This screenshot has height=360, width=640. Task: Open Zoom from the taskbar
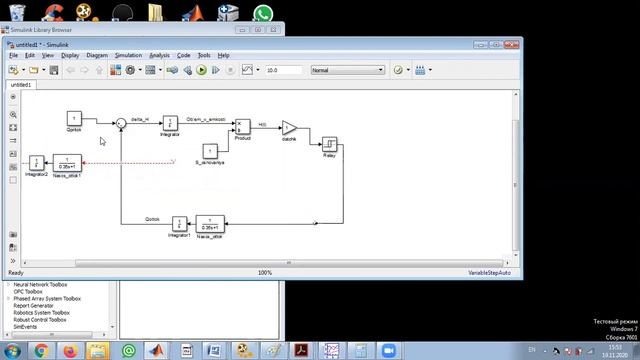tap(389, 351)
